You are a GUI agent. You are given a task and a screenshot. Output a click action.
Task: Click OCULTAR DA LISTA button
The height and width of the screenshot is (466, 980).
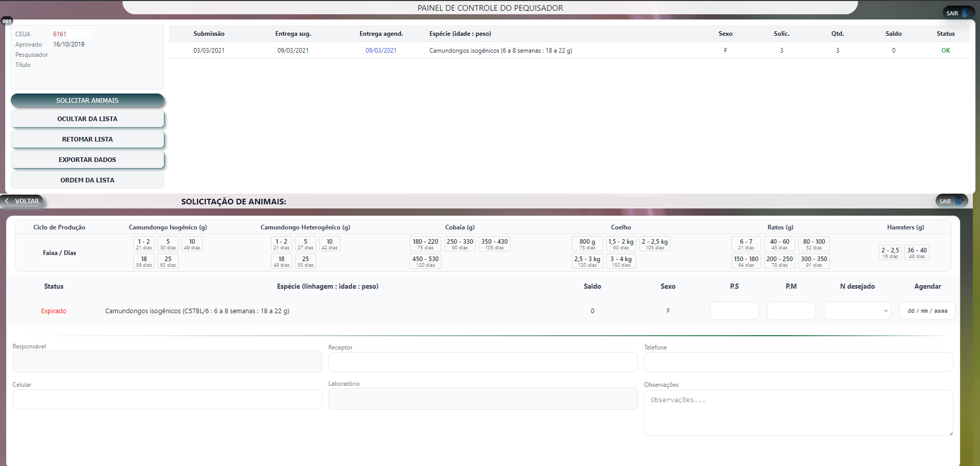point(87,119)
